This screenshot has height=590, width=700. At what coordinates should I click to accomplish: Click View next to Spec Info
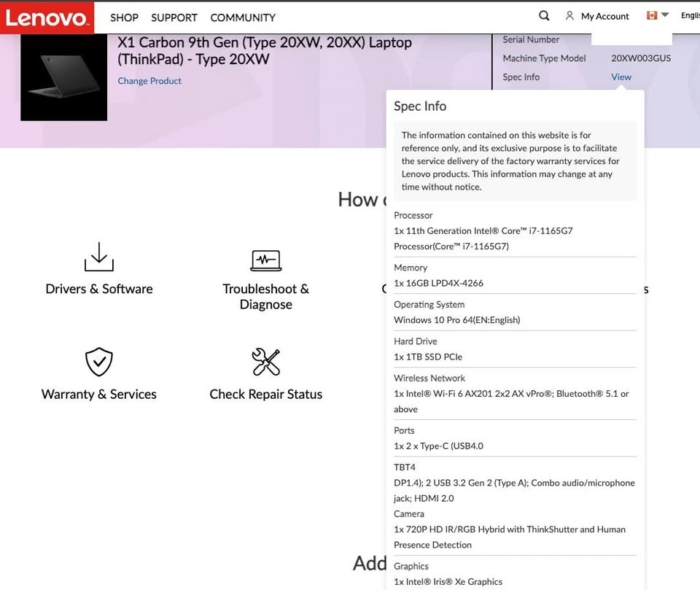pyautogui.click(x=621, y=77)
